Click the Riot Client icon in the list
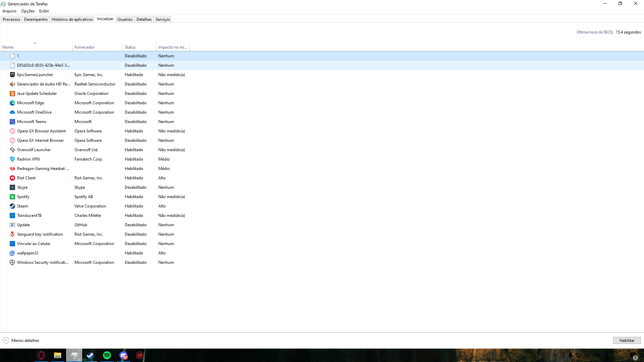Screen dimensions: 644x362 tap(12, 178)
